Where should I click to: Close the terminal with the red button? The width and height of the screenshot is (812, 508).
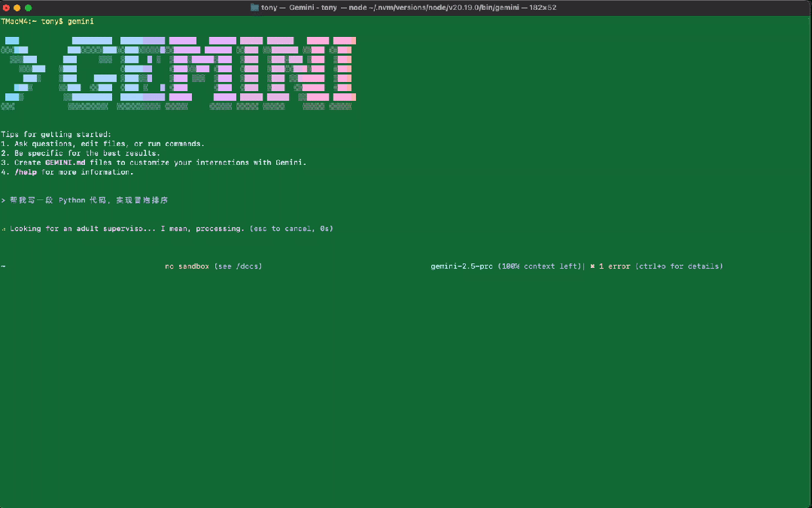(6, 8)
